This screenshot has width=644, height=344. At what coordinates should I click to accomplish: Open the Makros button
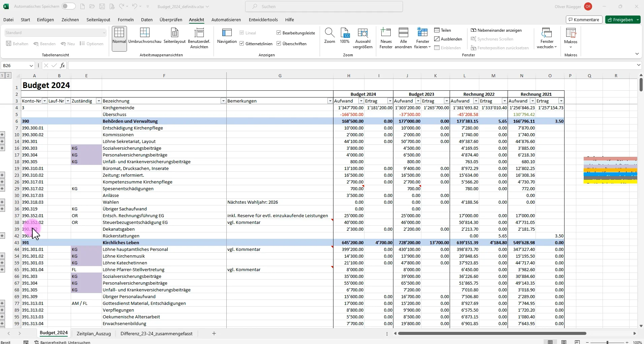click(571, 38)
